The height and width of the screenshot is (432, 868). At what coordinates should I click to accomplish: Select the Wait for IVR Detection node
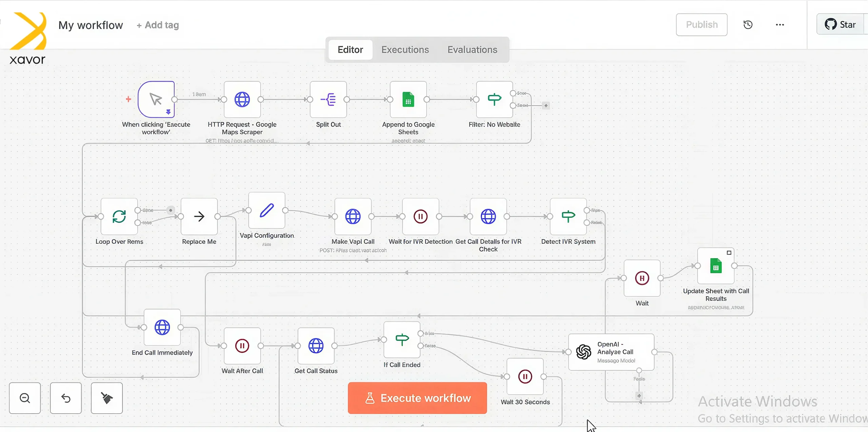(x=420, y=217)
